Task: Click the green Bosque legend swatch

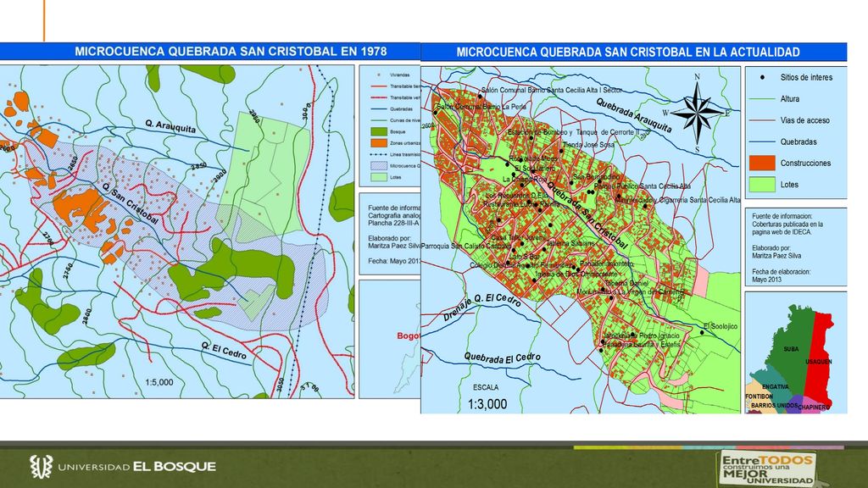Action: click(378, 131)
